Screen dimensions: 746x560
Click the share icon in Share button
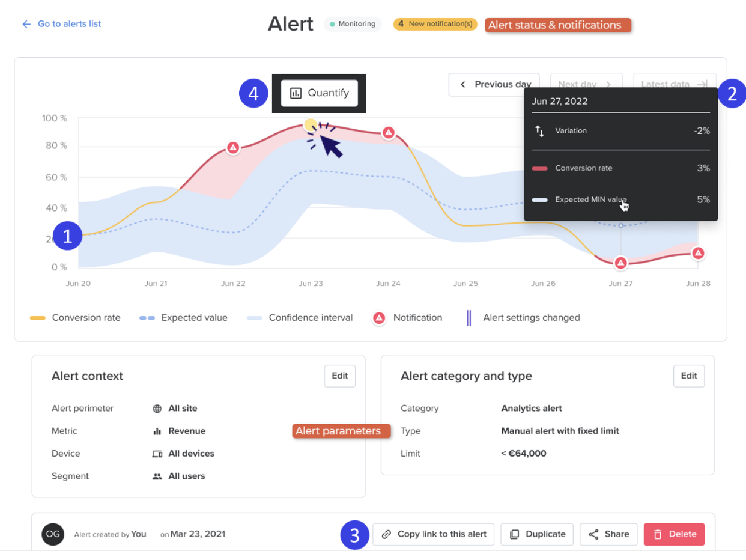(x=593, y=534)
